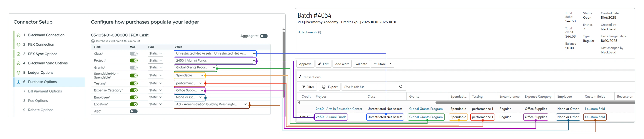
Task: Open the Class type Static dropdown
Action: point(155,53)
